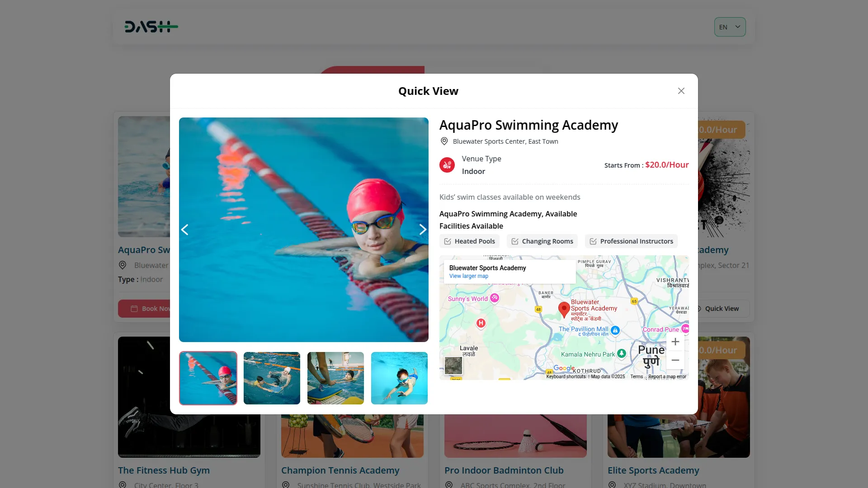Click the Changing Rooms checkbox tag
868x488 pixels.
point(542,241)
